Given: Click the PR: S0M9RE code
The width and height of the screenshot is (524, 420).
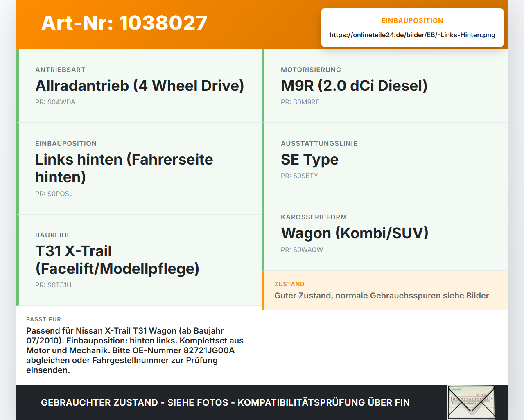Looking at the screenshot, I should (x=300, y=102).
